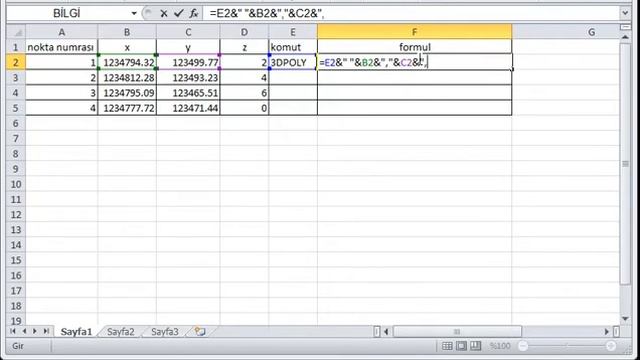Click the 'formul' header cell
This screenshot has width=640, height=360.
pyautogui.click(x=414, y=47)
